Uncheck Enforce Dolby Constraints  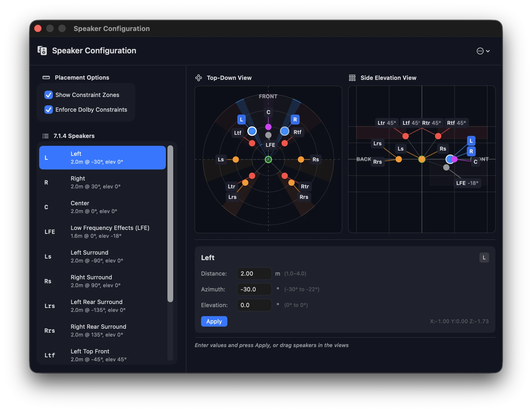click(x=49, y=110)
